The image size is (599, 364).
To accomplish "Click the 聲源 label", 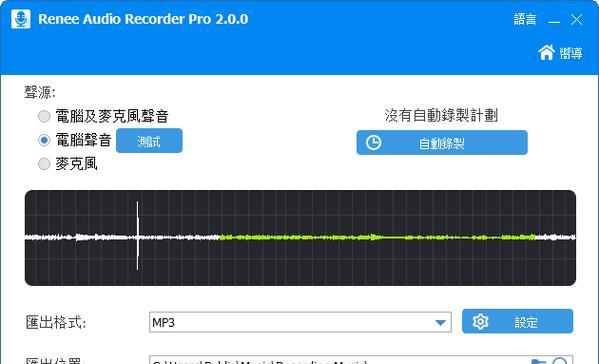I will coord(40,92).
